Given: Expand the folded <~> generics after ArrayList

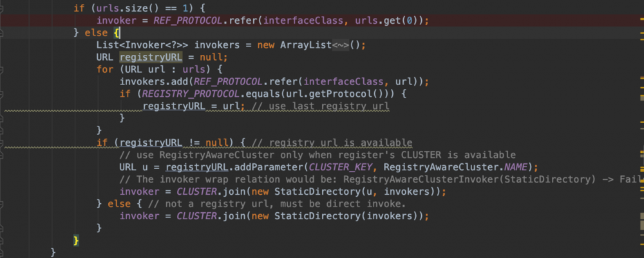Looking at the screenshot, I should [x=341, y=45].
